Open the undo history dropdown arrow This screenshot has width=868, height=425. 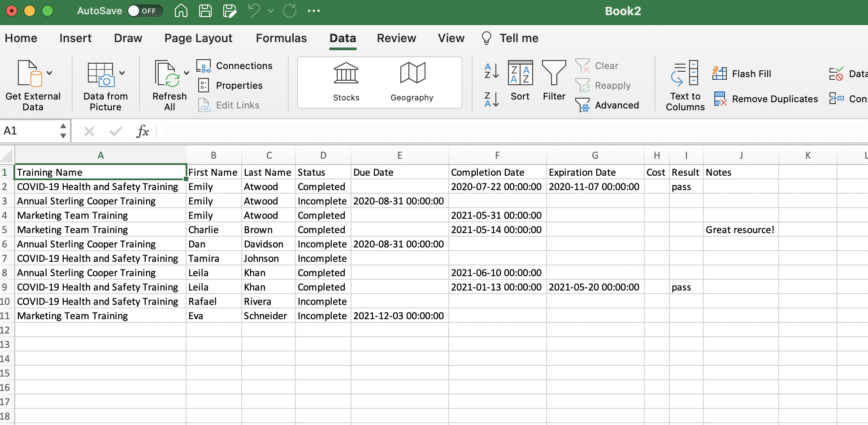pos(271,11)
